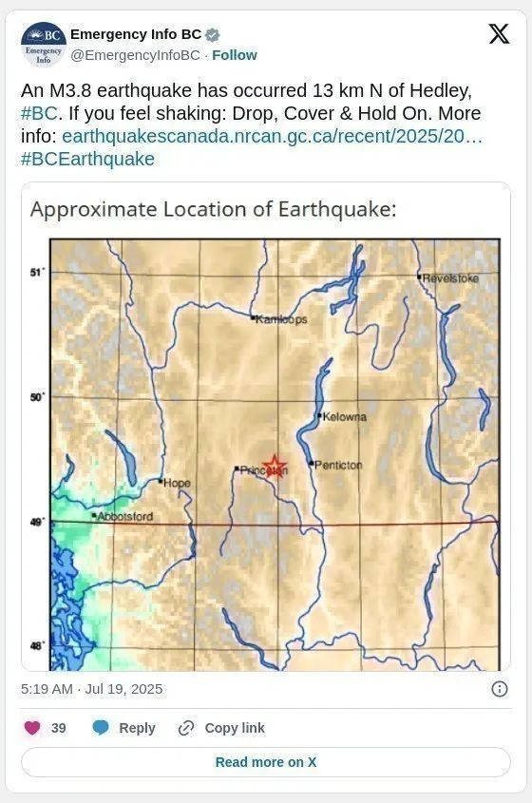532x803 pixels.
Task: Click the 39 likes count
Action: tap(58, 728)
